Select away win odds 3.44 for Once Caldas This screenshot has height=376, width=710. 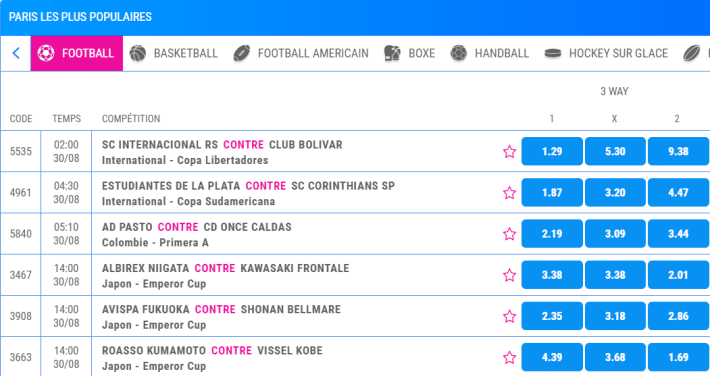[678, 234]
